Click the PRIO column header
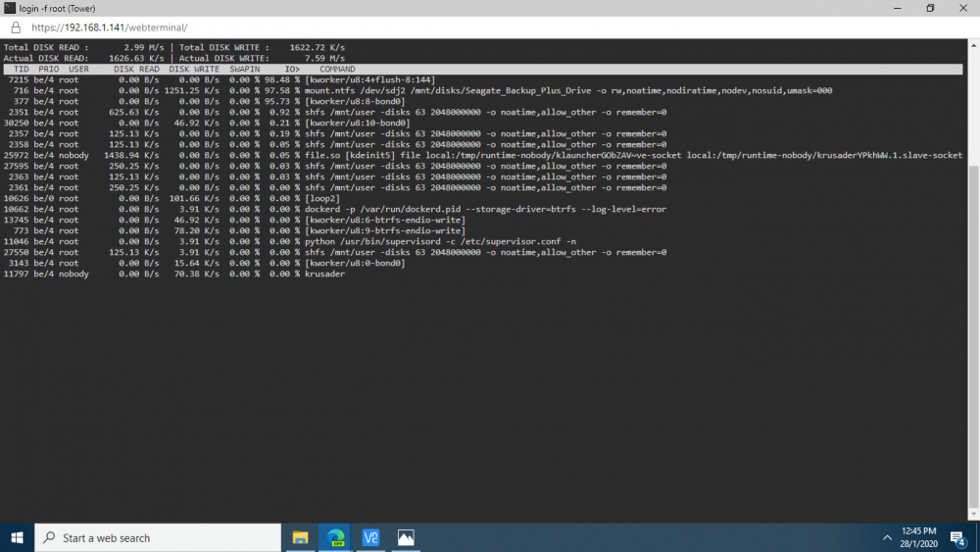 pyautogui.click(x=49, y=70)
